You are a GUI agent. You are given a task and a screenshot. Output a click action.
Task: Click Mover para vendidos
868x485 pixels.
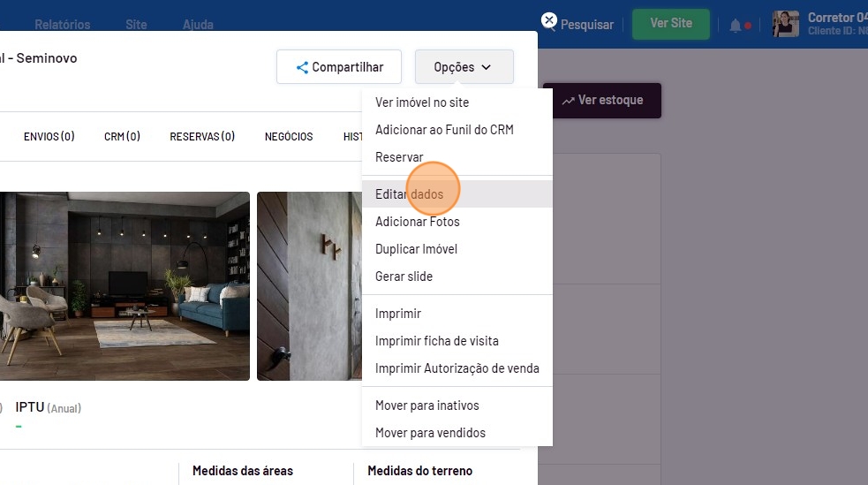[430, 433]
